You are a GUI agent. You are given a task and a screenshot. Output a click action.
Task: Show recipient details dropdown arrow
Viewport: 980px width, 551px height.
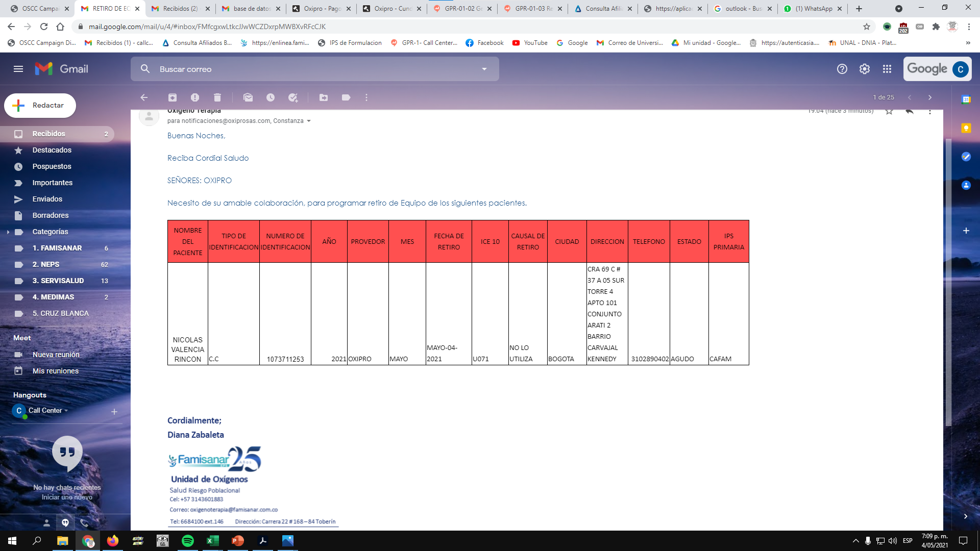[x=309, y=121]
